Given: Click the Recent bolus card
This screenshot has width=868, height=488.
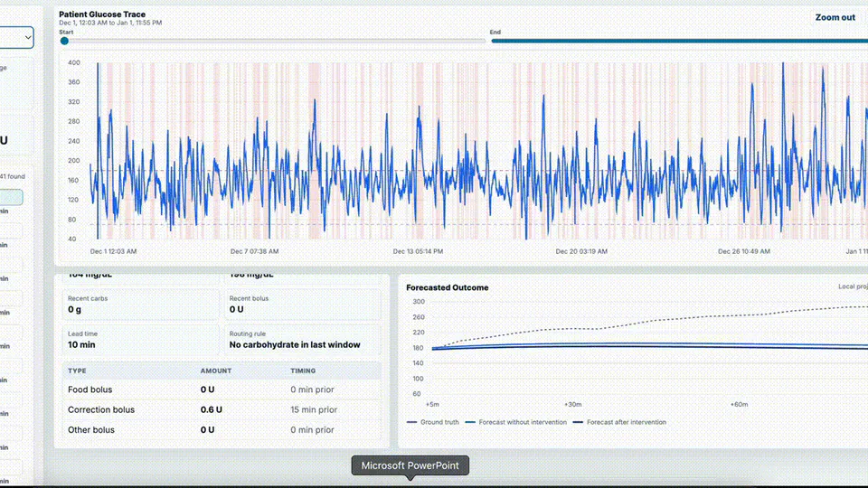Looking at the screenshot, I should [303, 305].
